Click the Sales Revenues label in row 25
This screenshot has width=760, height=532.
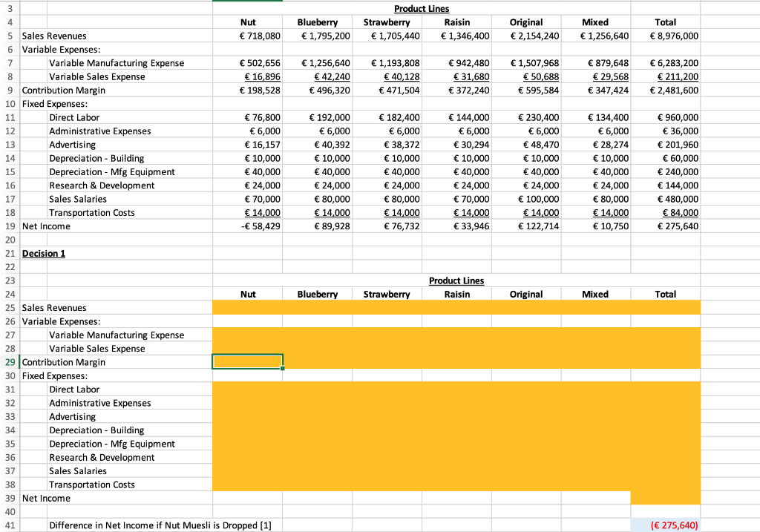click(54, 308)
